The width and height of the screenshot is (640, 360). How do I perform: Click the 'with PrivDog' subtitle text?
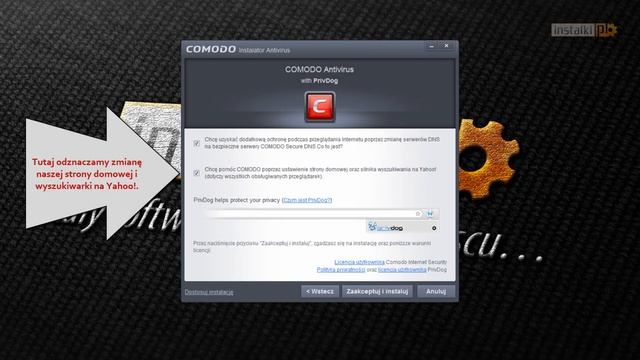320,81
